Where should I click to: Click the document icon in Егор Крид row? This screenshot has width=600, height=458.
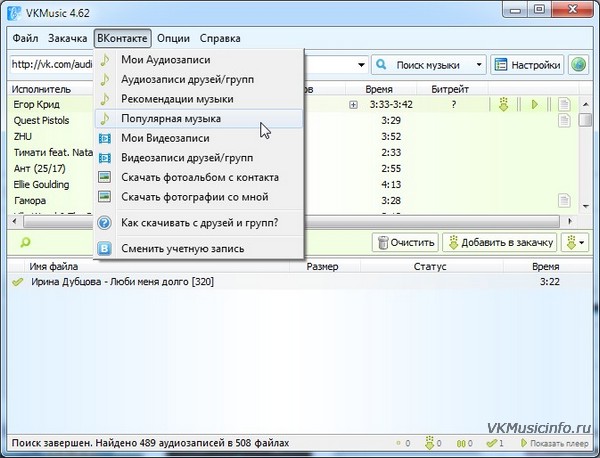564,104
